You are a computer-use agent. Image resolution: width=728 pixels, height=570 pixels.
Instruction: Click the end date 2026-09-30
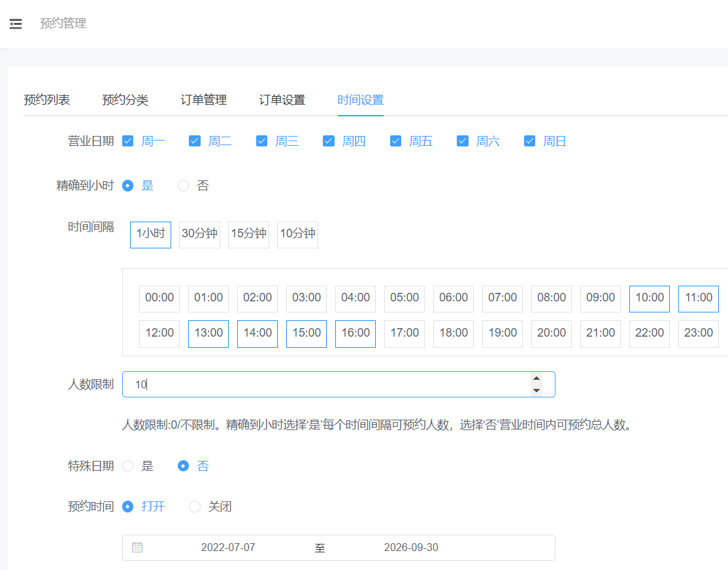pyautogui.click(x=411, y=548)
